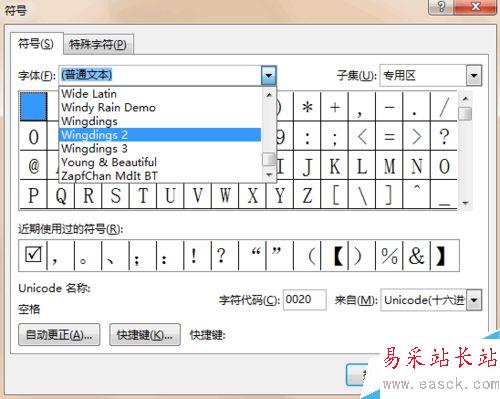Image resolution: width=500 pixels, height=399 pixels.
Task: Click the 普通文本 font name field
Action: point(160,75)
